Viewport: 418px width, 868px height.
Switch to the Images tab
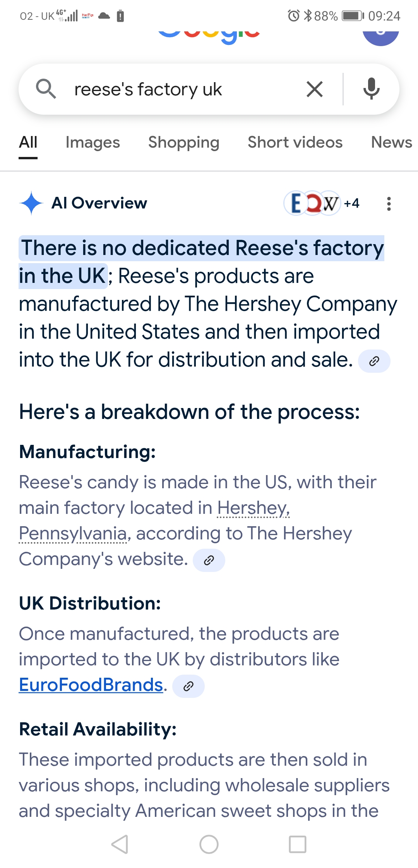tap(93, 143)
